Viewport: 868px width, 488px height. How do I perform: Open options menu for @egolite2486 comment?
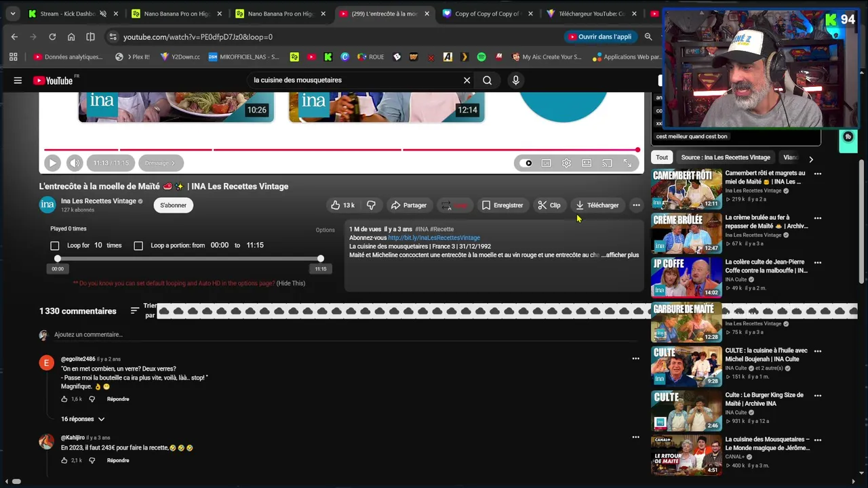(x=635, y=359)
